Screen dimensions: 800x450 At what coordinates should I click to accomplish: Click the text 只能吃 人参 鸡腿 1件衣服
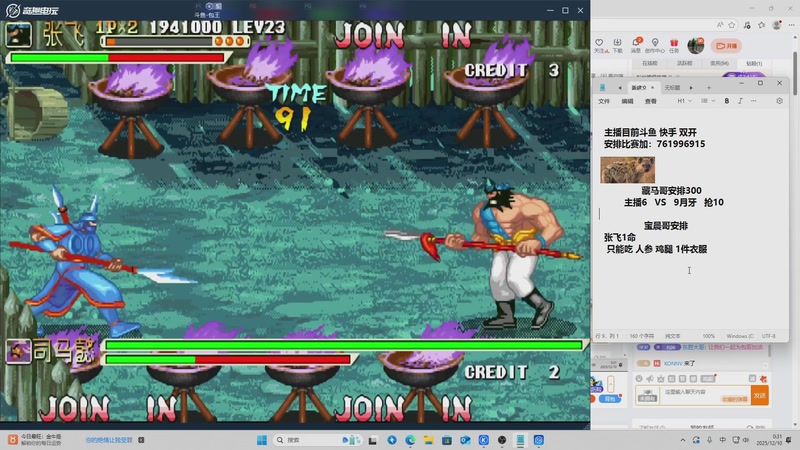[x=657, y=249]
